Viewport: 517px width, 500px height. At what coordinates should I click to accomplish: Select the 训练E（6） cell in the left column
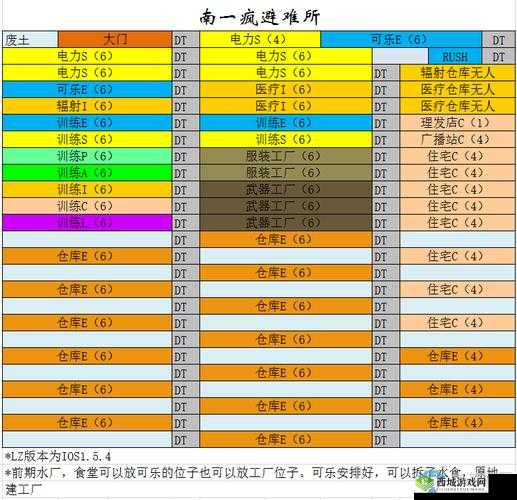[x=87, y=123]
